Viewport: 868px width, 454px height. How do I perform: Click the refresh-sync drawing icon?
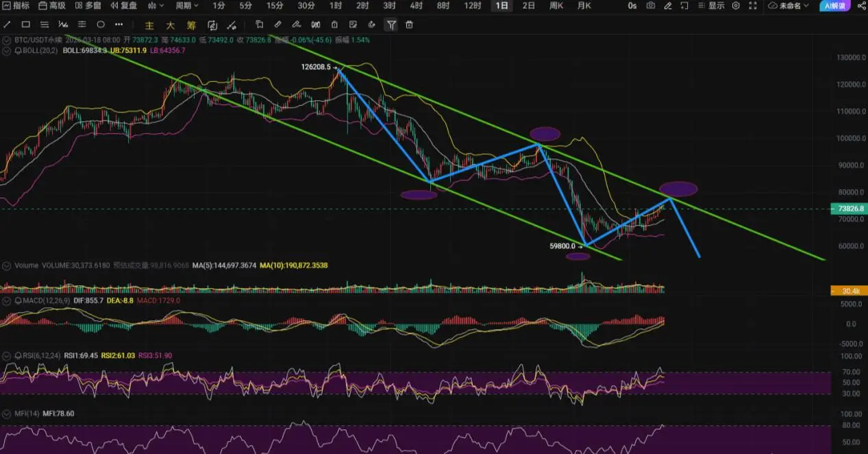click(212, 25)
